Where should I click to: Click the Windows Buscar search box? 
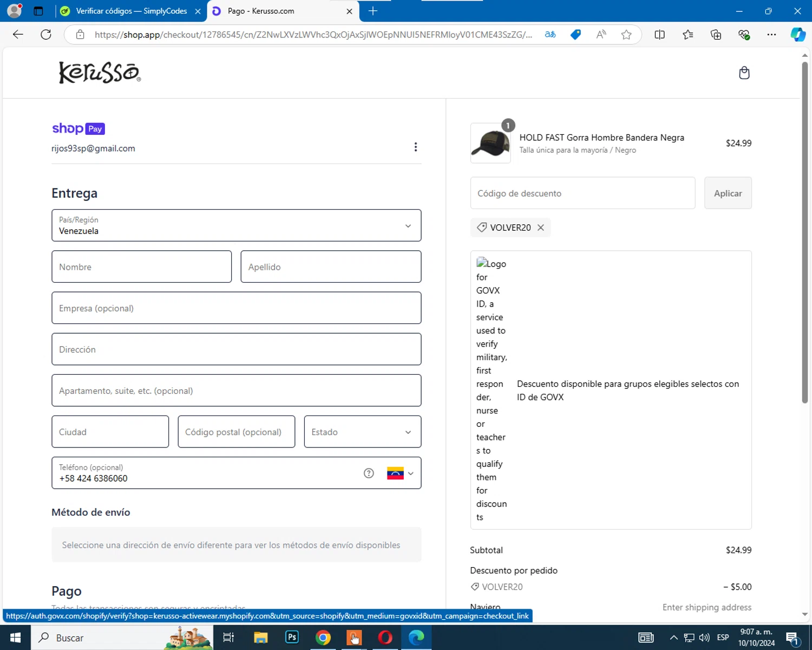click(122, 638)
